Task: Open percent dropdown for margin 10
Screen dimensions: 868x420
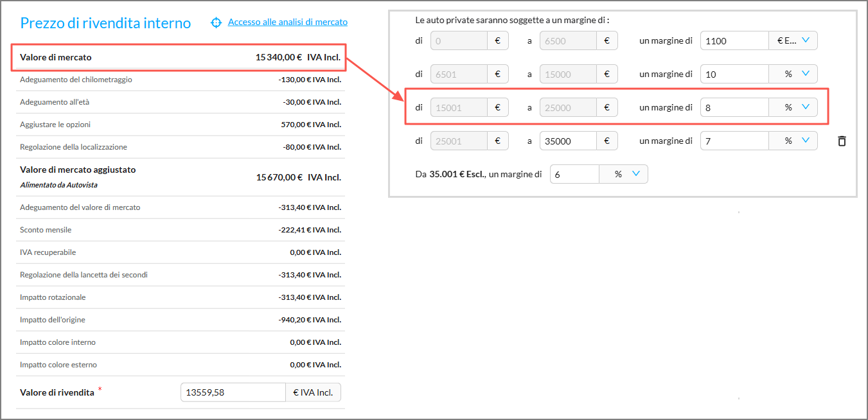Action: point(793,74)
